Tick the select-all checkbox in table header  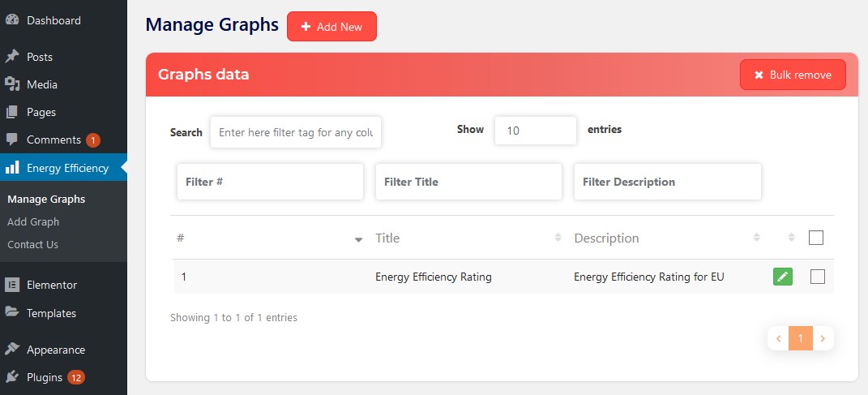click(x=816, y=238)
